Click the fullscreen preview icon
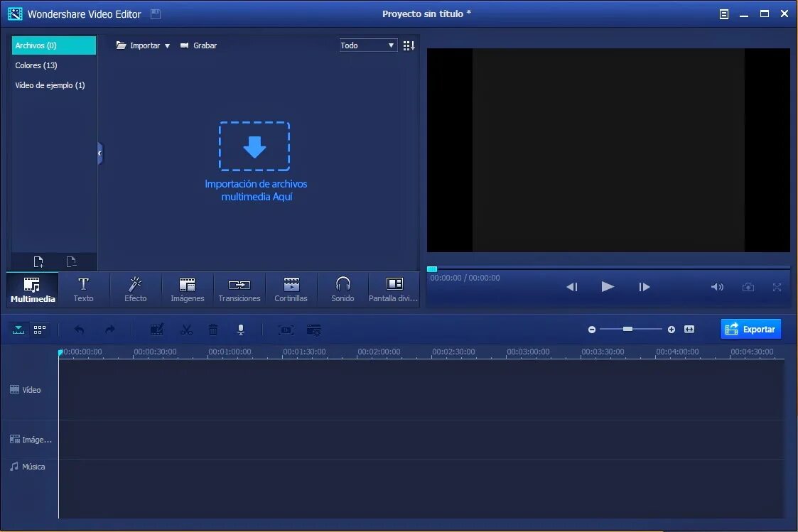798x532 pixels. click(777, 287)
